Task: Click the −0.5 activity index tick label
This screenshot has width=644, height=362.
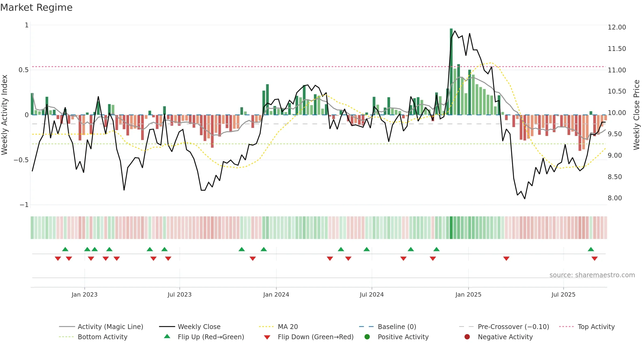Action: (x=21, y=160)
